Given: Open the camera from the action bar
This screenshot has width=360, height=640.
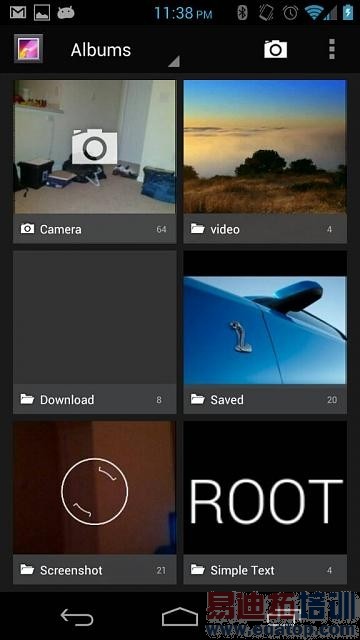Looking at the screenshot, I should 276,49.
